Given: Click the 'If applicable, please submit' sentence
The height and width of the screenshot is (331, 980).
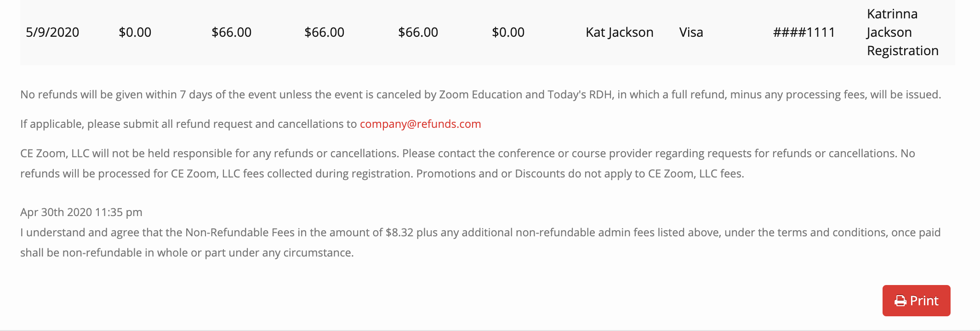Looking at the screenshot, I should click(x=251, y=124).
